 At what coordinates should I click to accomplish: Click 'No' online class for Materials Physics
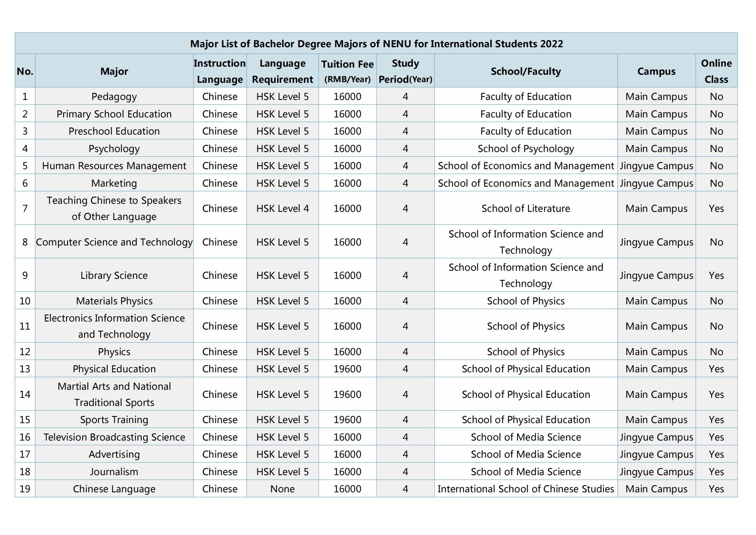coord(716,301)
